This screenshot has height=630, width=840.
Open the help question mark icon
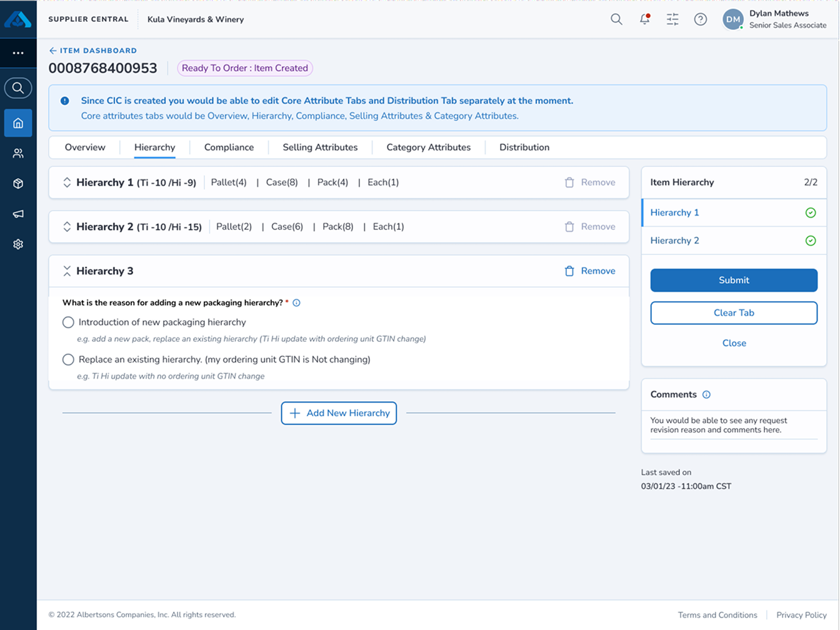coord(701,19)
